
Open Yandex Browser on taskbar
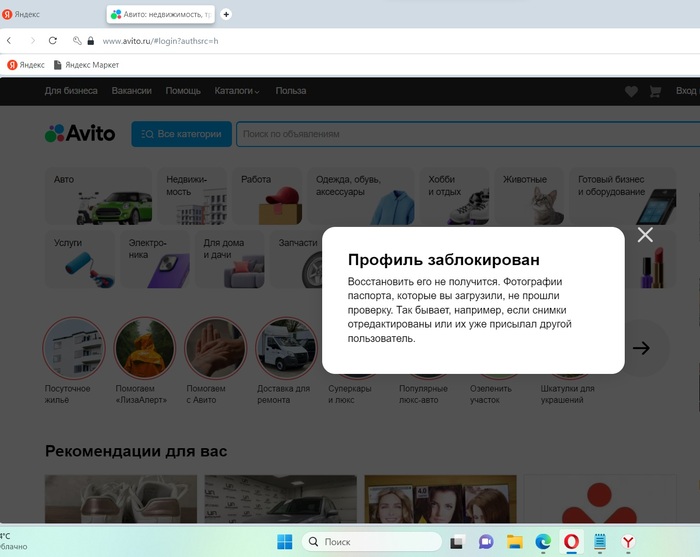coord(628,542)
